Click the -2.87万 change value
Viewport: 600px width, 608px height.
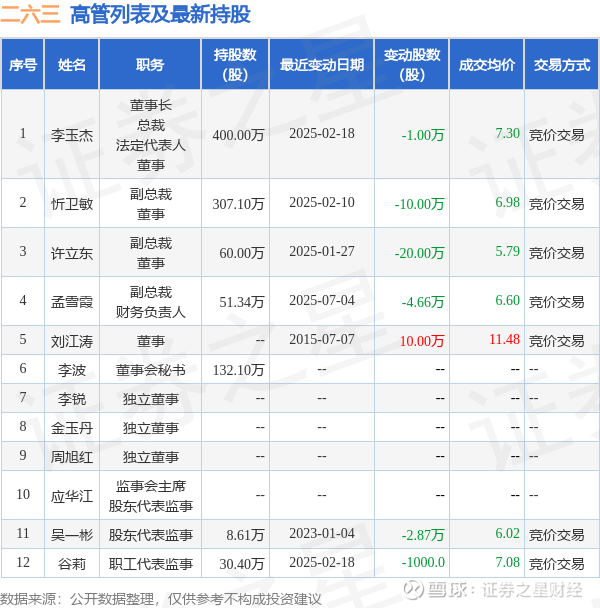pos(423,535)
